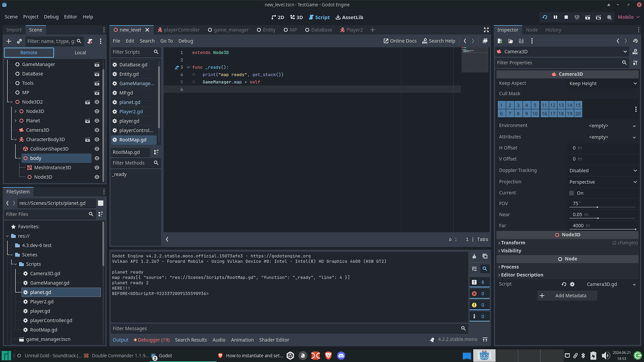Pause the running scene
This screenshot has height=362, width=644.
click(x=555, y=17)
